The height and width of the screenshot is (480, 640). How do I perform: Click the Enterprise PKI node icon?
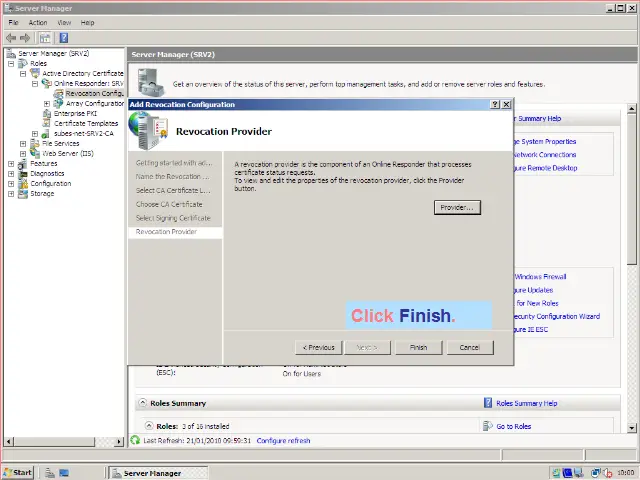pos(47,113)
